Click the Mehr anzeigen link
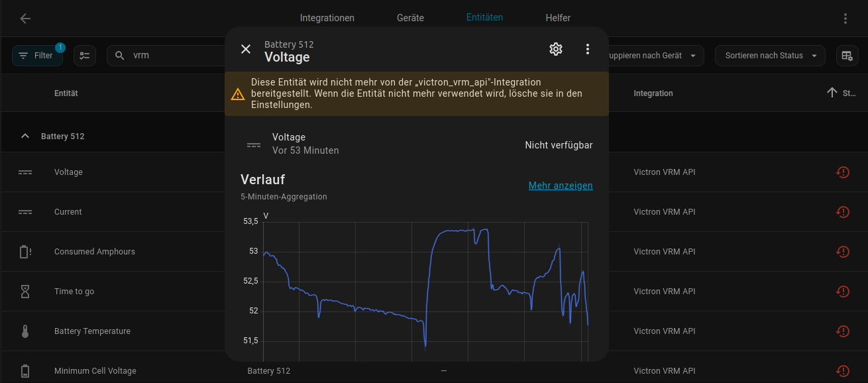The image size is (868, 383). (x=561, y=186)
